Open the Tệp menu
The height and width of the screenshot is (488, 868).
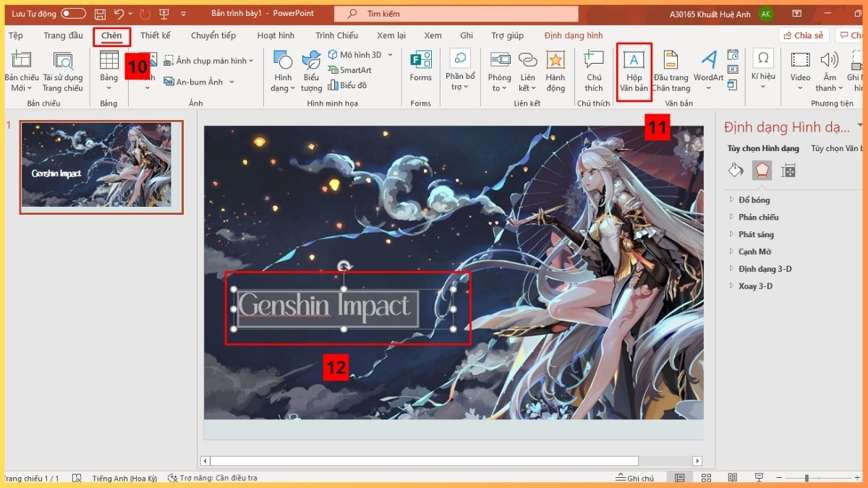15,35
